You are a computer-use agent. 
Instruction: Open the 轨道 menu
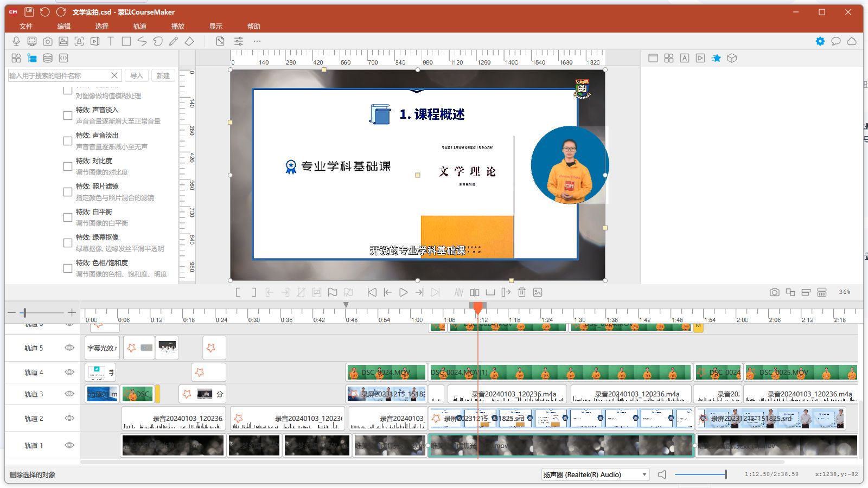click(140, 26)
